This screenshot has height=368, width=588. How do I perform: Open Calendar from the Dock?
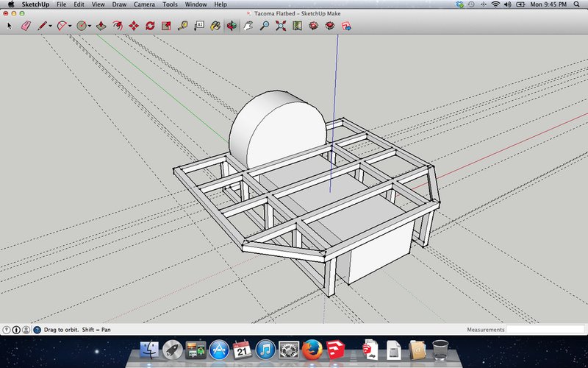[242, 350]
